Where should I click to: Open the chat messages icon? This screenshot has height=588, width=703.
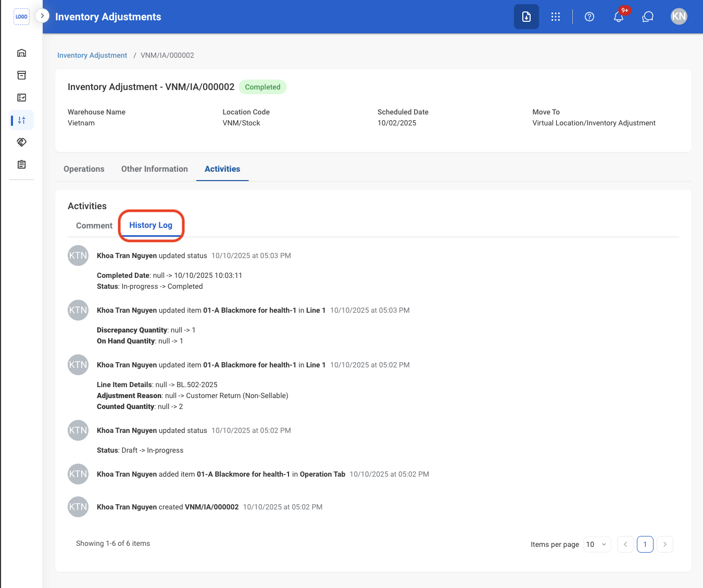pos(648,17)
